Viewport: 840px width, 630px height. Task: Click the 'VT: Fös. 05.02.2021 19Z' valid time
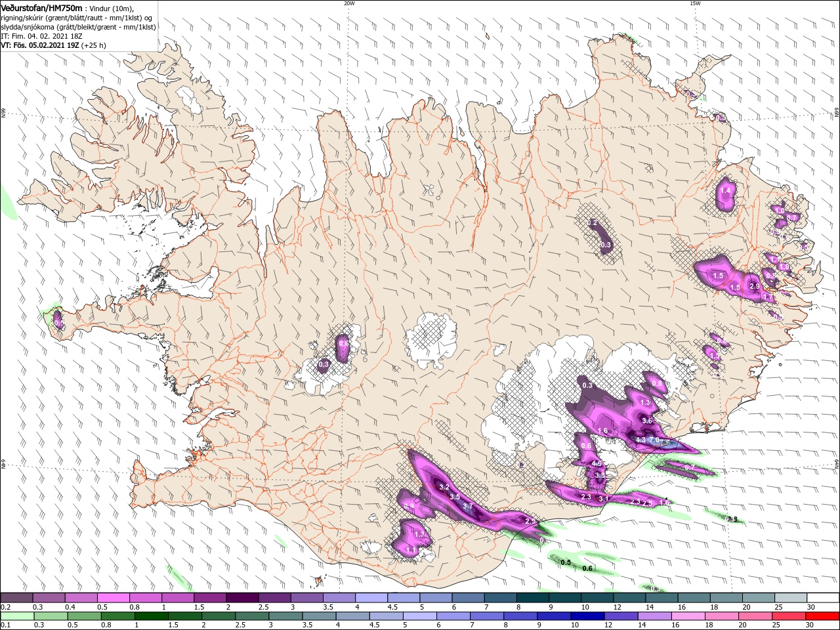point(40,46)
